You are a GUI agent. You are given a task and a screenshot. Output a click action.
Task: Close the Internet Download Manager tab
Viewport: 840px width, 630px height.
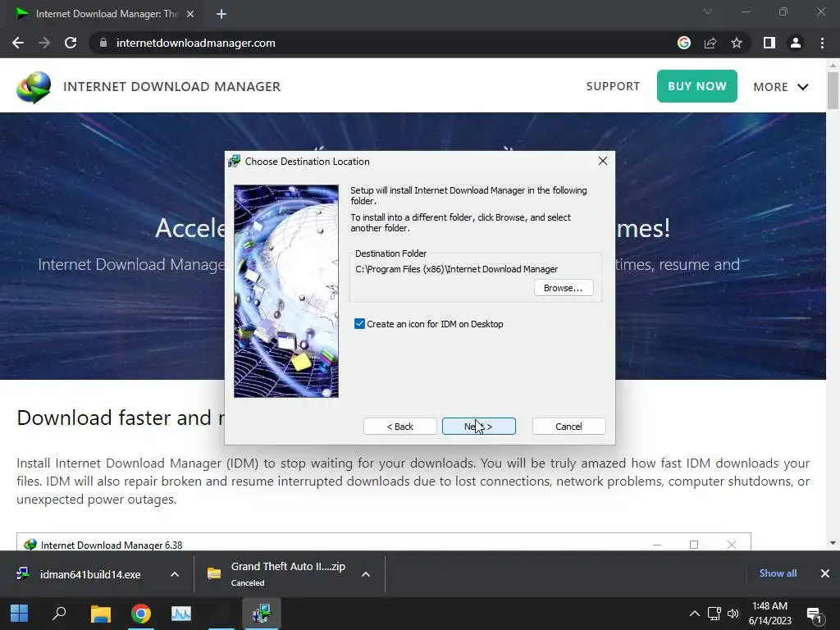tap(190, 14)
